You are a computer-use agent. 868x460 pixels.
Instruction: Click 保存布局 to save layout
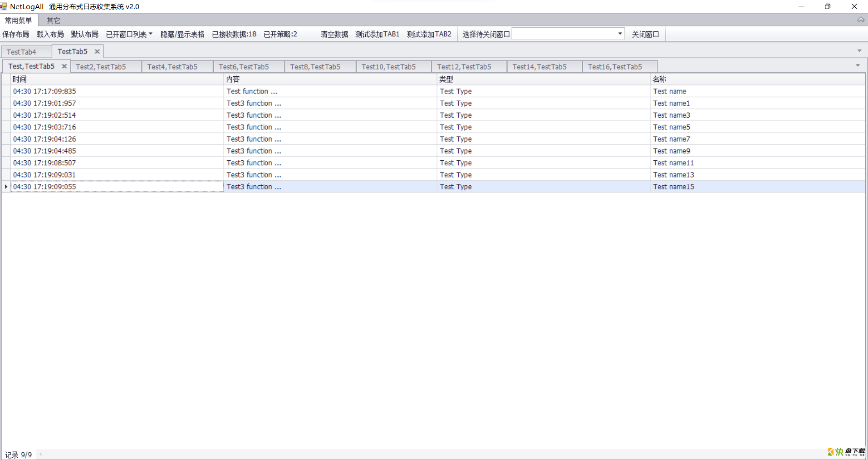[16, 35]
